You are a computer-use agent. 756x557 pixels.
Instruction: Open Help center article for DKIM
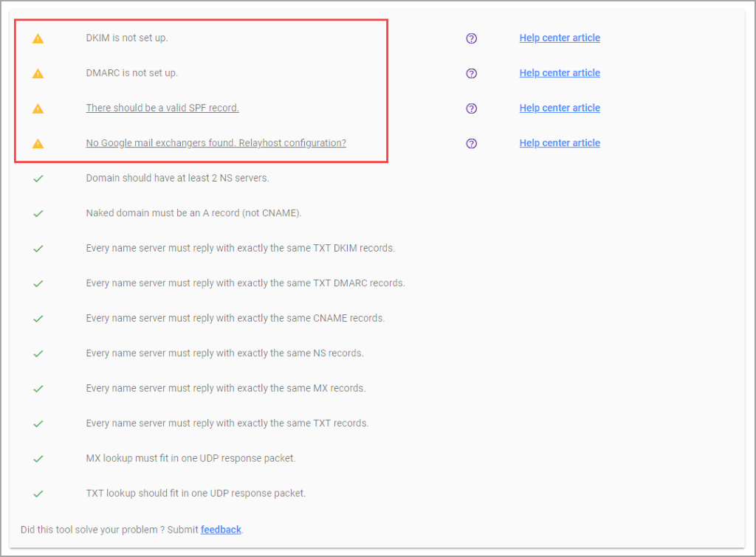(x=560, y=38)
